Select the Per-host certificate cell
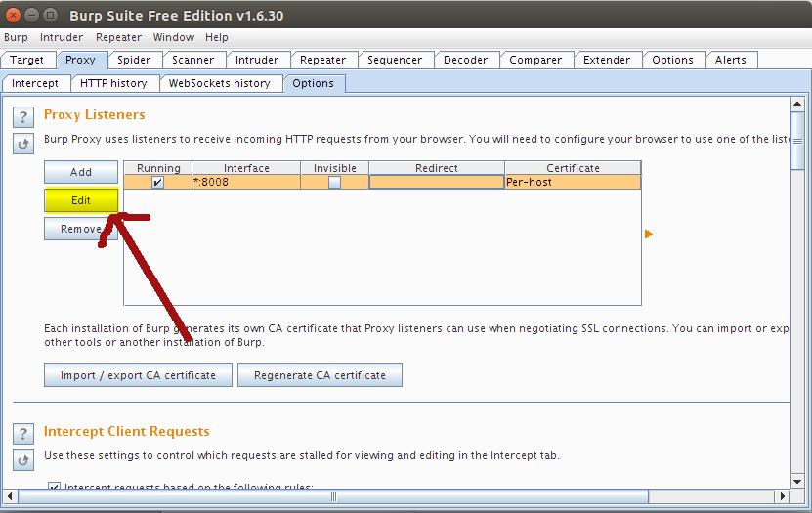812x513 pixels. [x=573, y=182]
